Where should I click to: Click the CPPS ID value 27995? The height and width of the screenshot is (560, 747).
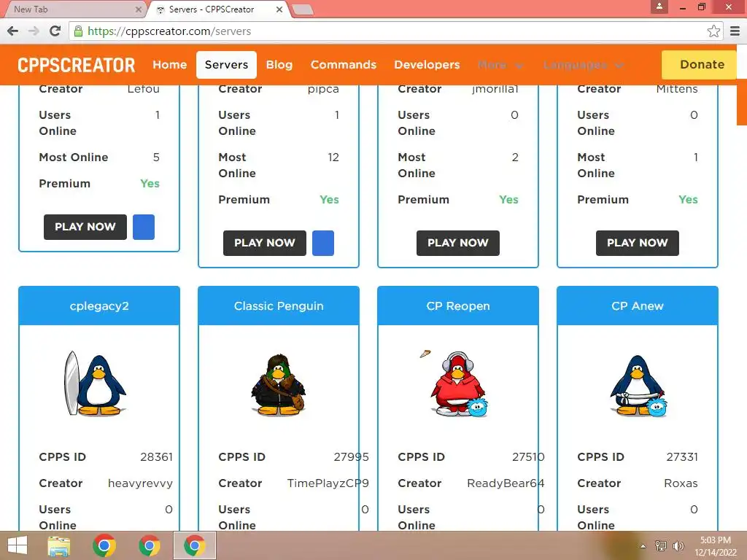[x=351, y=457]
